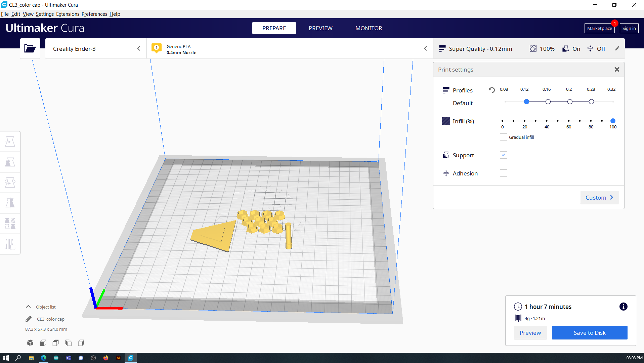
Task: Open the File menu
Action: 5,14
